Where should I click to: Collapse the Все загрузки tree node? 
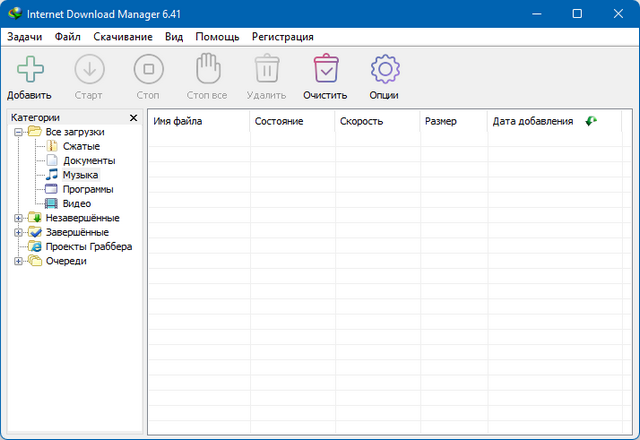(x=19, y=132)
